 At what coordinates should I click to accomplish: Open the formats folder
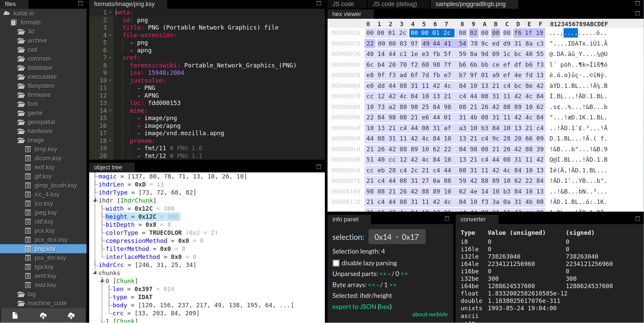[x=31, y=22]
